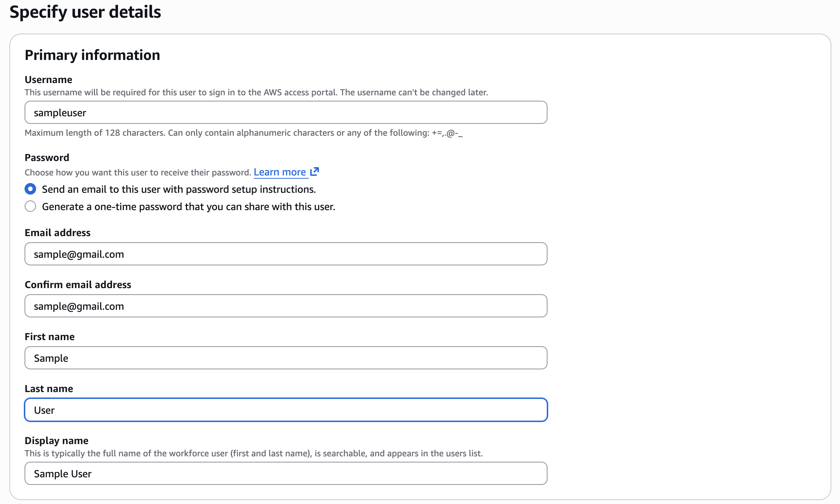Select the First name field showing Sample
This screenshot has height=504, width=840.
tap(285, 358)
